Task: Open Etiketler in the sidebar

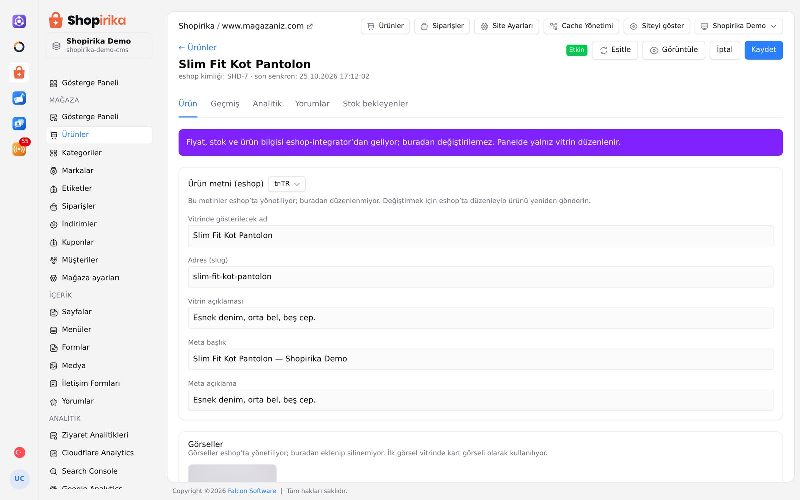Action: pyautogui.click(x=99, y=188)
